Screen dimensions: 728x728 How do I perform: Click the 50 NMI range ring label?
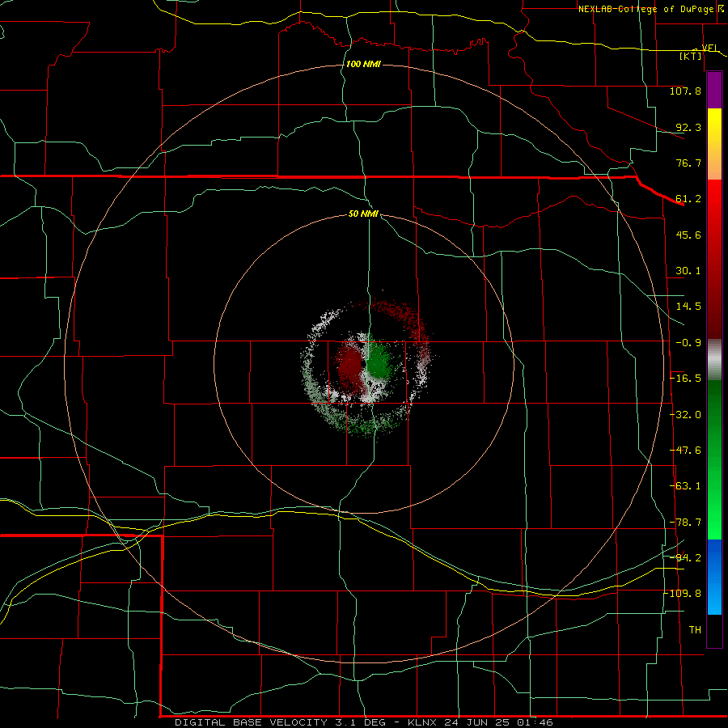coord(363,214)
